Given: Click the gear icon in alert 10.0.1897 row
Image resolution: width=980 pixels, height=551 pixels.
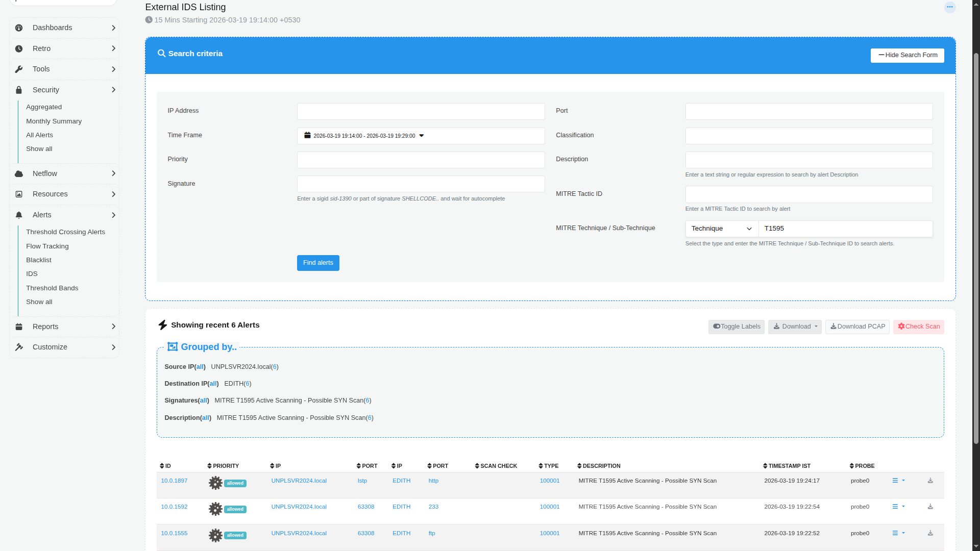Looking at the screenshot, I should 215,483.
